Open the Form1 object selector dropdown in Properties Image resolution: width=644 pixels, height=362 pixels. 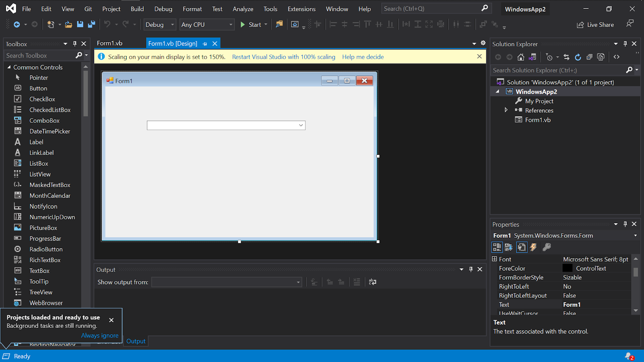(x=636, y=236)
